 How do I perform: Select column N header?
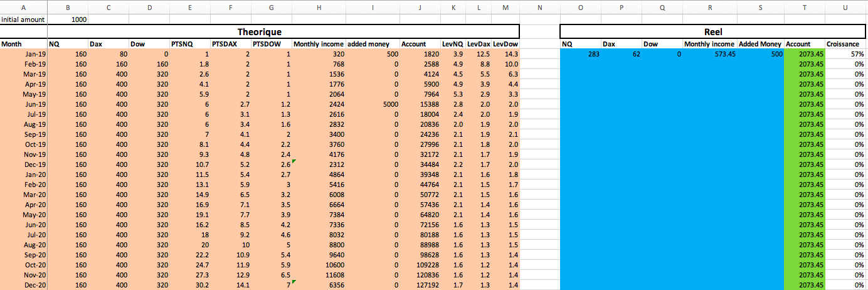539,8
